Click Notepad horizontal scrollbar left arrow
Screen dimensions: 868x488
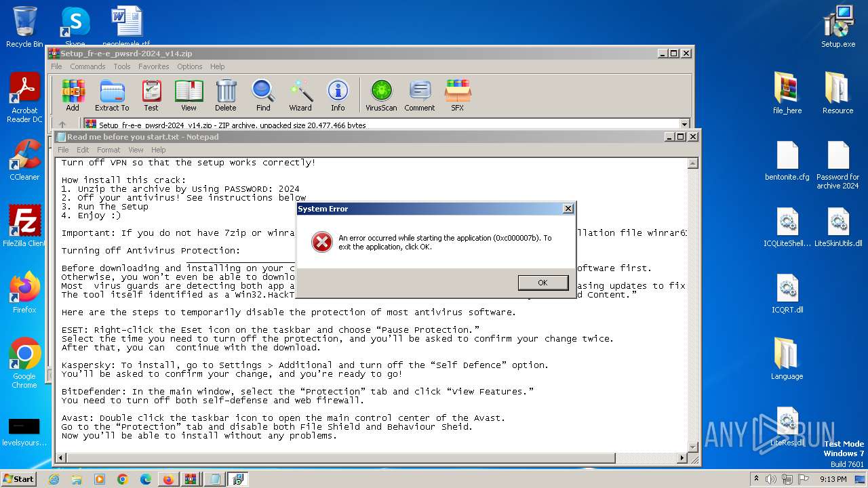tap(62, 458)
